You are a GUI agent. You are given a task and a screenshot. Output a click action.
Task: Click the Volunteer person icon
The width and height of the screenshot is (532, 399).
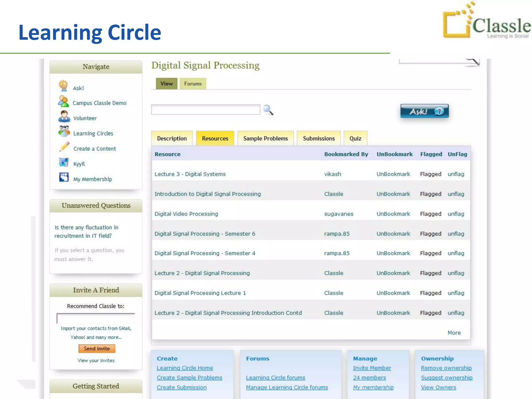[64, 116]
